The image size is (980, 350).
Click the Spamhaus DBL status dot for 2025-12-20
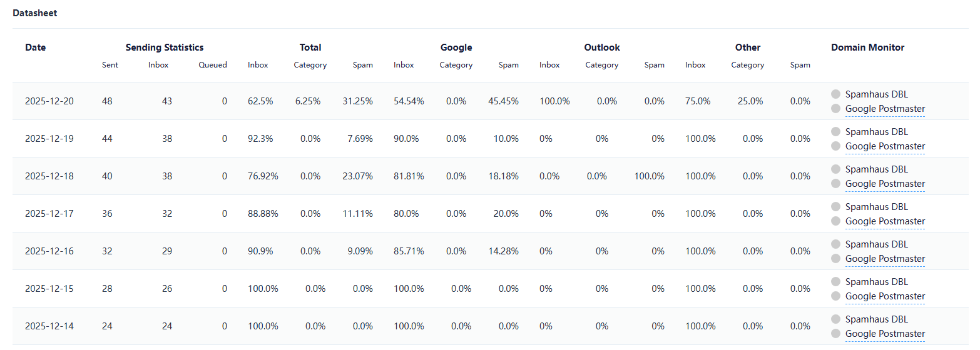click(x=835, y=94)
